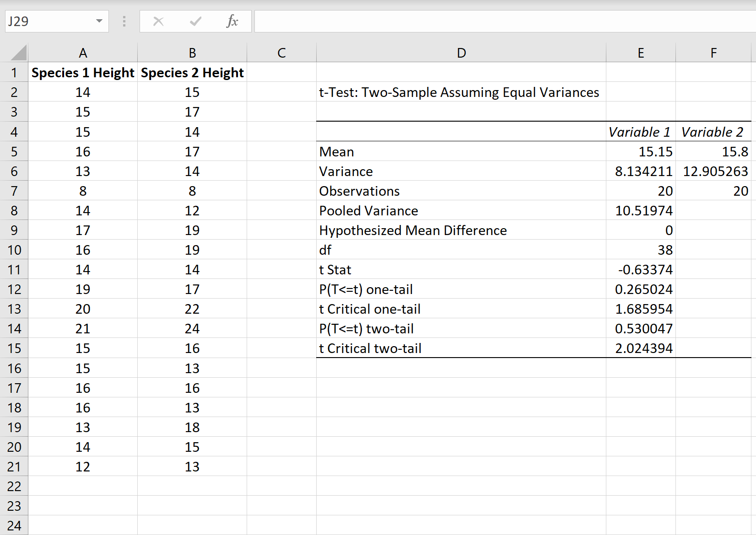Select the t Stat value cell
Image resolution: width=756 pixels, height=535 pixels.
click(x=641, y=269)
